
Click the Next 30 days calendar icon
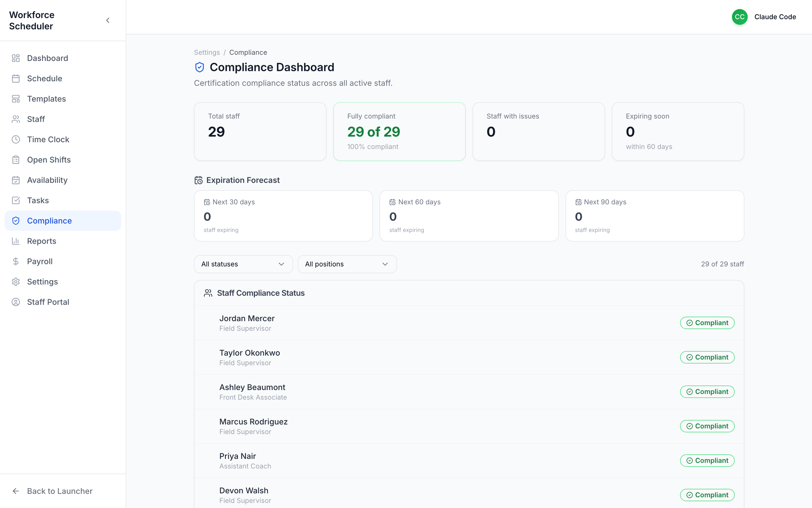[207, 202]
